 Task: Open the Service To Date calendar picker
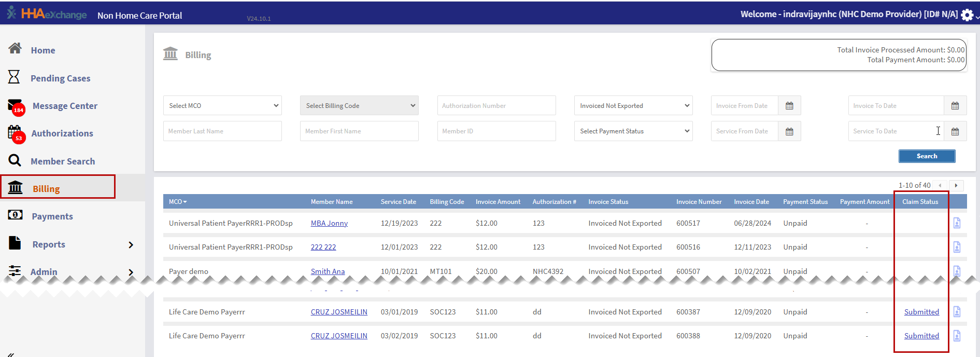click(955, 131)
